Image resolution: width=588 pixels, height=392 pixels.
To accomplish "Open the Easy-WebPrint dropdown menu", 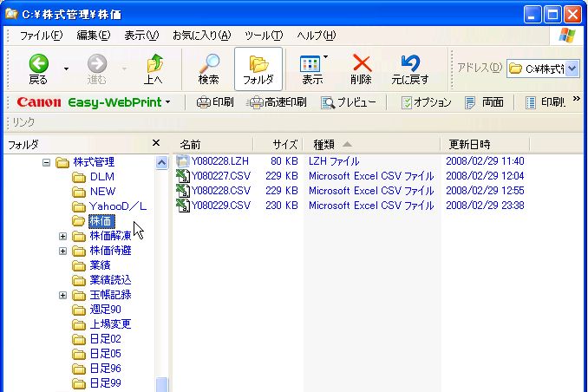I will tap(167, 102).
